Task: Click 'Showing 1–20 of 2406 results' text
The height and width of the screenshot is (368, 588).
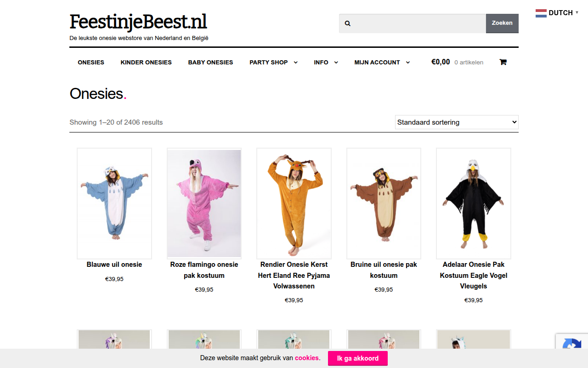Action: 116,122
